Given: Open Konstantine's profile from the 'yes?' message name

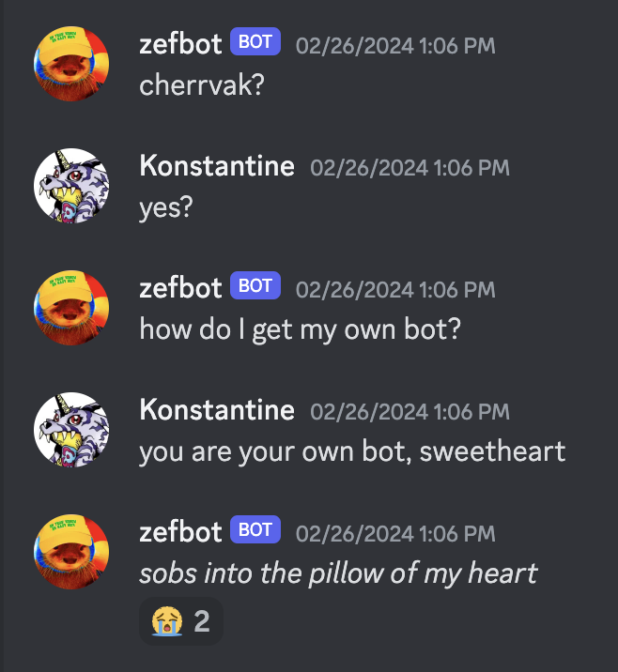Looking at the screenshot, I should click(x=217, y=166).
